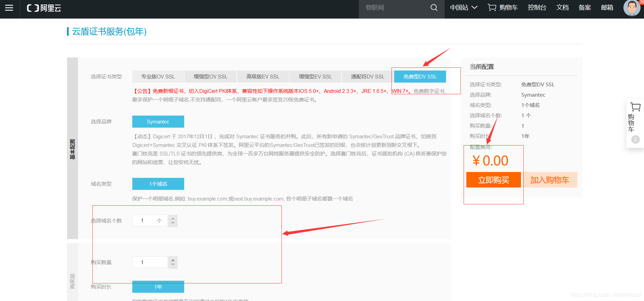This screenshot has width=644, height=301.
Task: Click the cart item count badge 0
Action: [x=635, y=139]
